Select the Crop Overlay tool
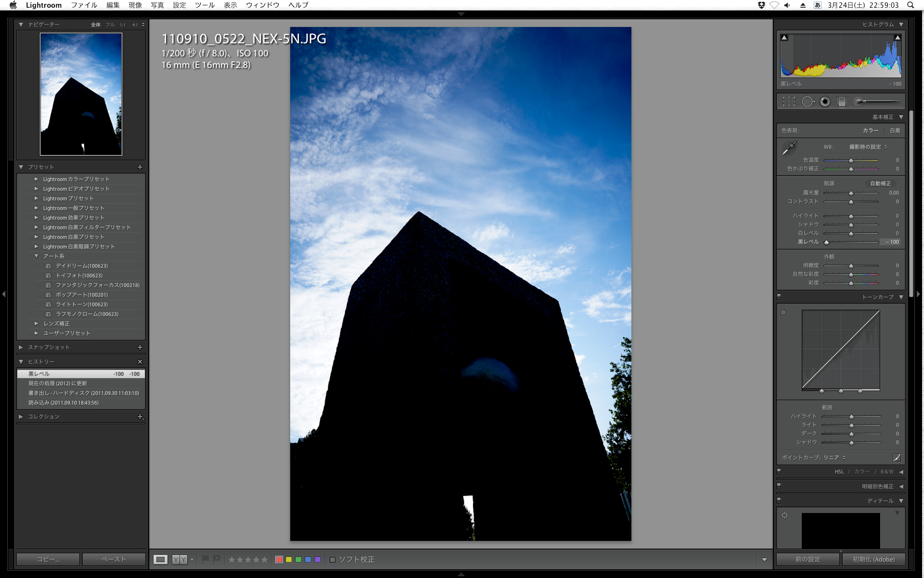 click(789, 102)
